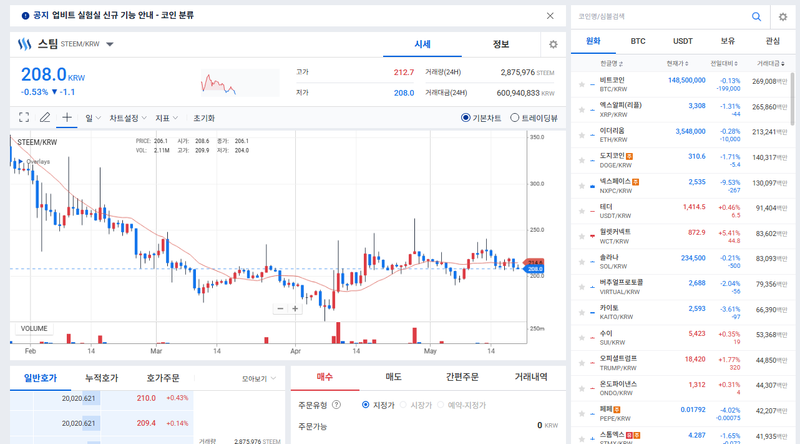Click the caution badge next to 도지코인

[630, 156]
